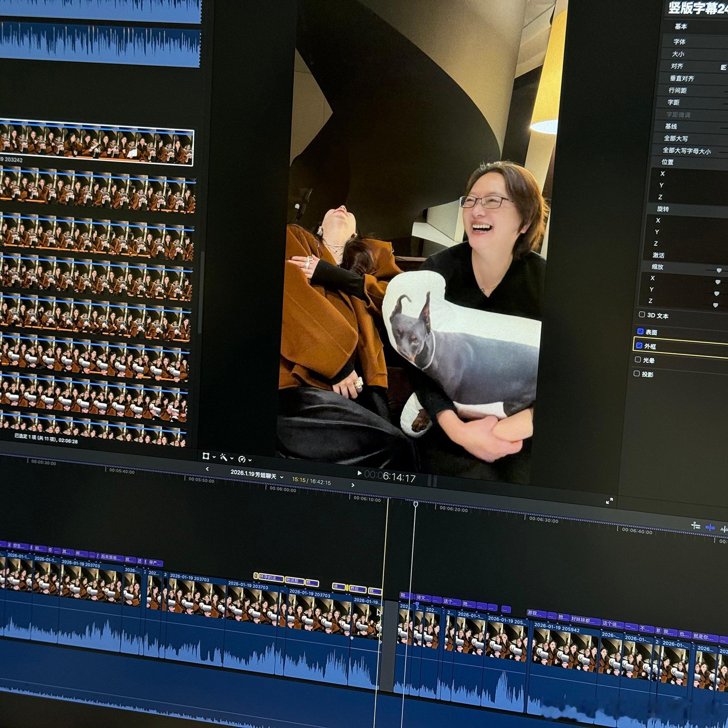728x728 pixels.
Task: Click the magic wand enhancement icon
Action: click(223, 458)
